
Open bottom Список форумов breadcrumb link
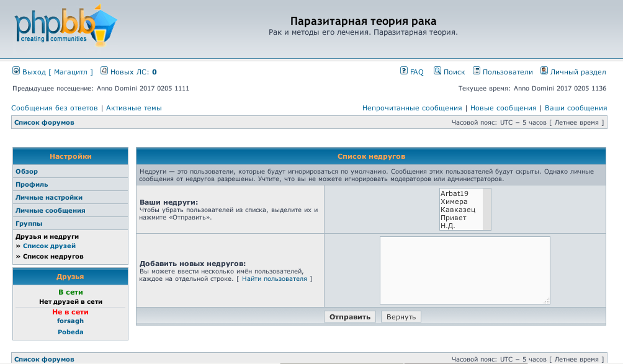(44, 359)
